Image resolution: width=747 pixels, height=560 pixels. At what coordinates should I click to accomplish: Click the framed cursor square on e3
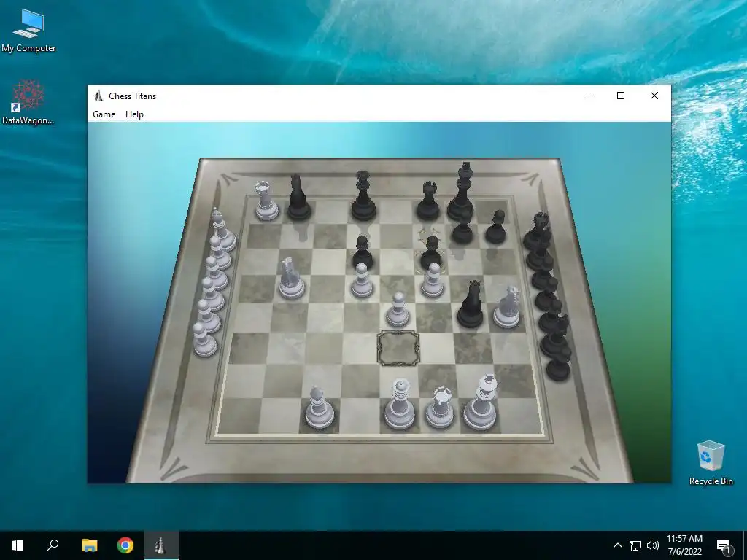click(x=398, y=349)
